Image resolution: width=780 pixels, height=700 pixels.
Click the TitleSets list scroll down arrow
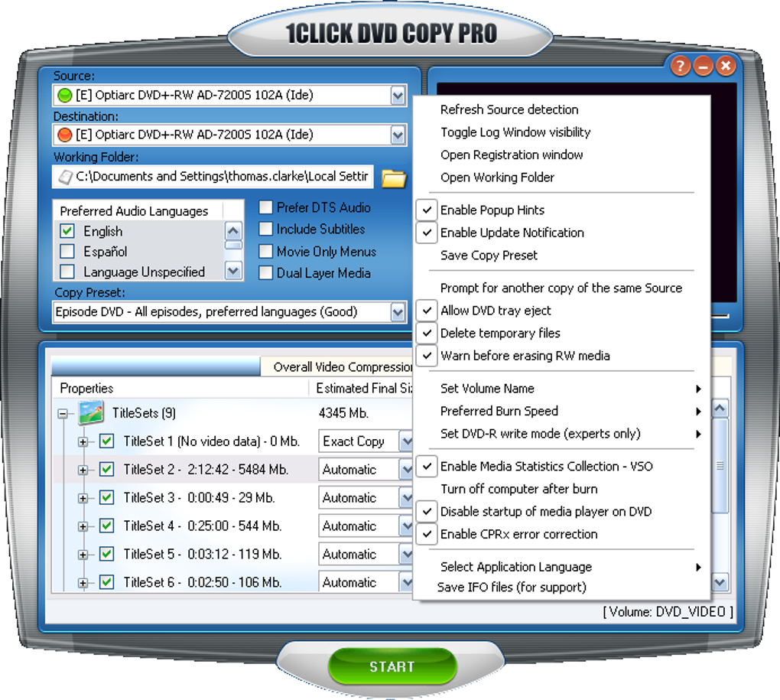[x=720, y=581]
